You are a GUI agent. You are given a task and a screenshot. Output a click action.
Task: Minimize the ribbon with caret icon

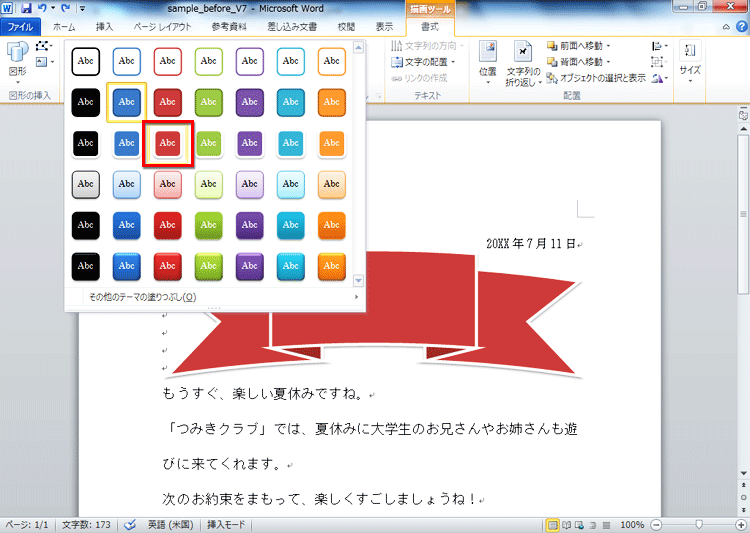[x=726, y=27]
